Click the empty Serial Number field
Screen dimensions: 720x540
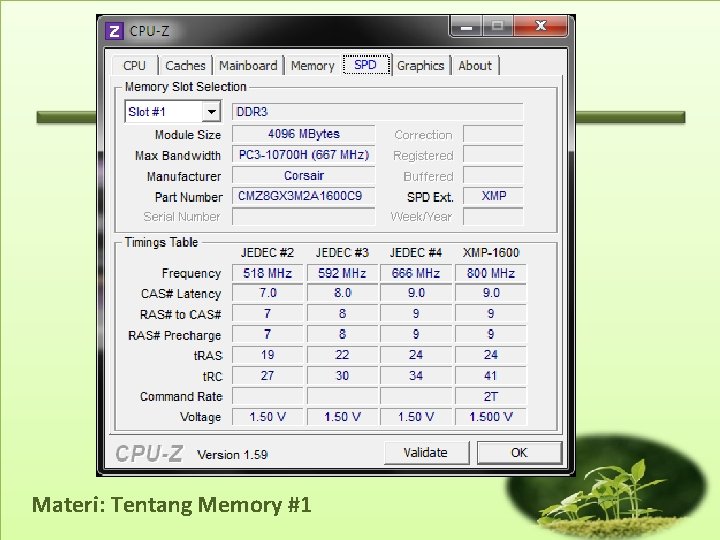tap(304, 216)
